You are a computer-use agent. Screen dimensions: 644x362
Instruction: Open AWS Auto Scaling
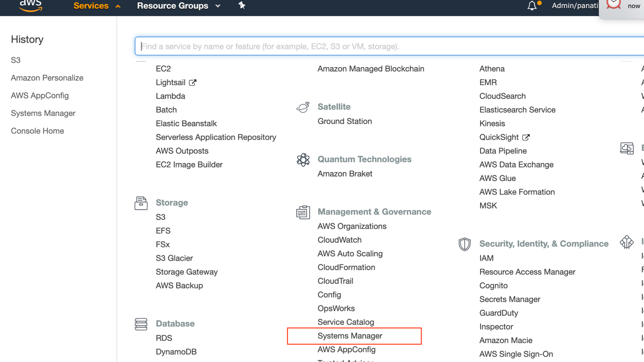click(350, 254)
